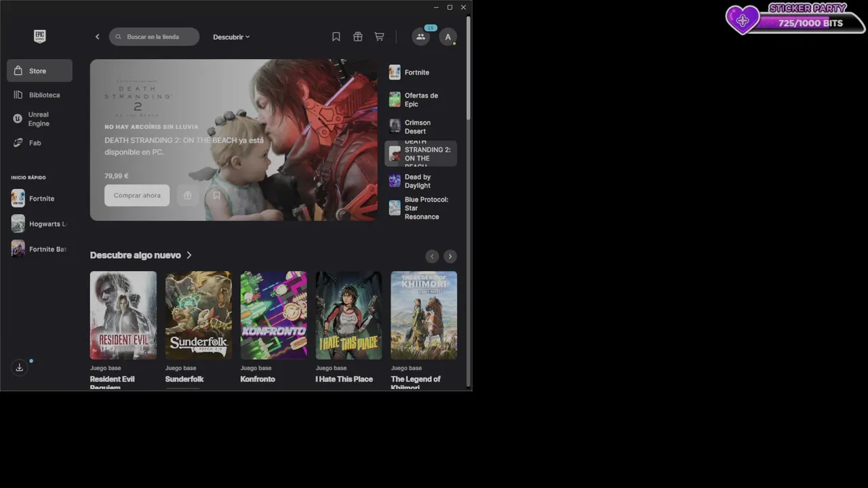Add Death Stranding 2 to wishlist bookmark
The height and width of the screenshot is (488, 868).
click(216, 195)
